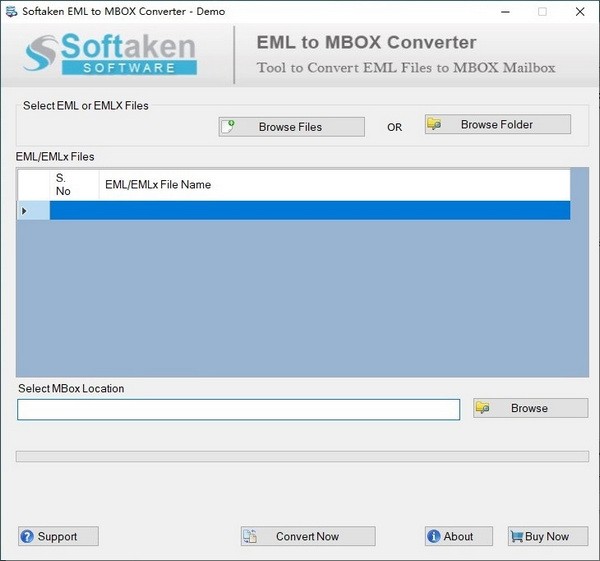Click the EML/EMLx File Name column header
The image size is (600, 561).
(x=334, y=184)
